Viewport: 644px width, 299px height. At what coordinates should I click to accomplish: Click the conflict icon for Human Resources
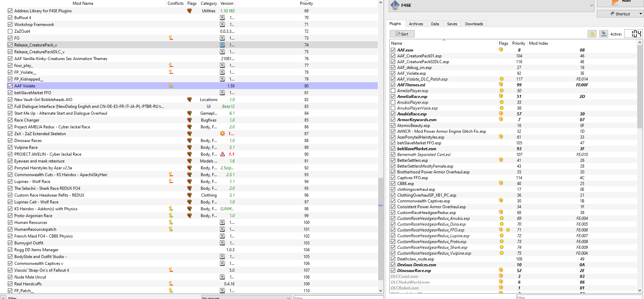[x=171, y=222]
